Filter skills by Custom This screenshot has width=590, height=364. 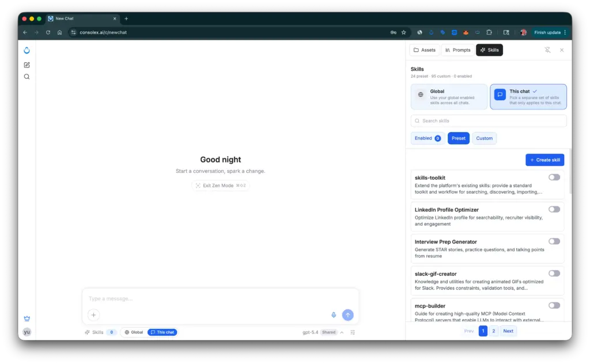tap(484, 138)
